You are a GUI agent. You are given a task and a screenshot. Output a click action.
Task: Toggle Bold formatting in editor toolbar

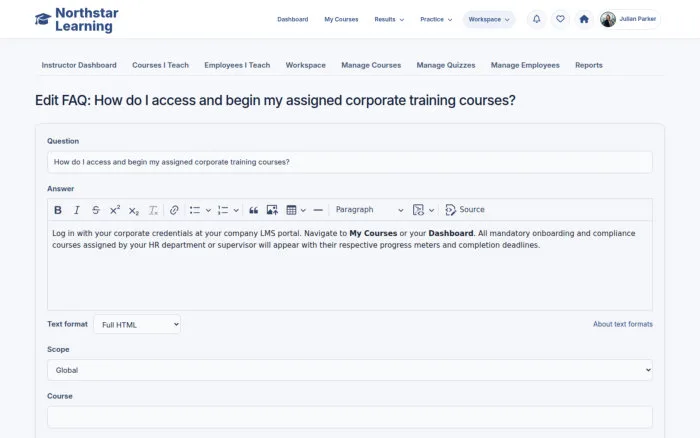click(58, 210)
